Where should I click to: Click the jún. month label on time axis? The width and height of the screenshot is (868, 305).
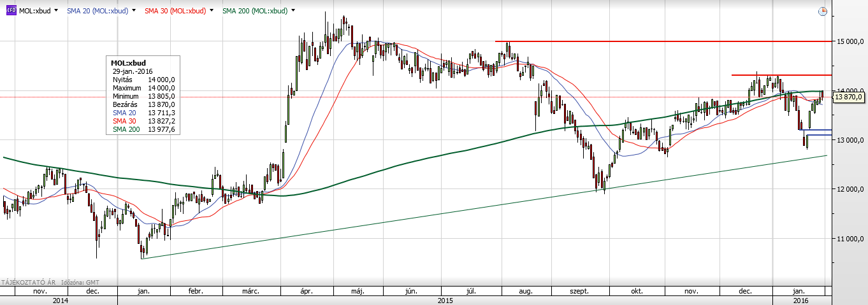(x=410, y=291)
